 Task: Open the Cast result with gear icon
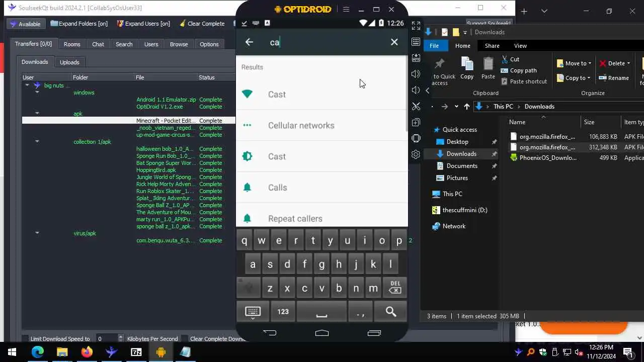coord(322,156)
